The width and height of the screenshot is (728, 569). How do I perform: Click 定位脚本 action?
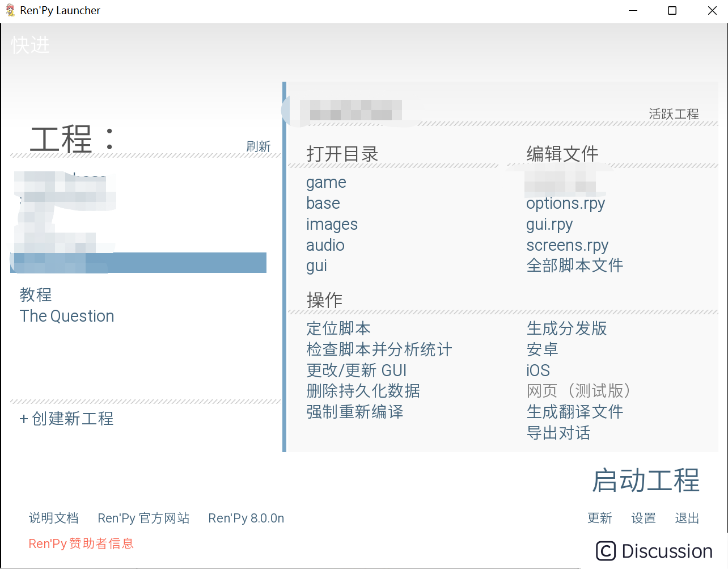pos(338,328)
